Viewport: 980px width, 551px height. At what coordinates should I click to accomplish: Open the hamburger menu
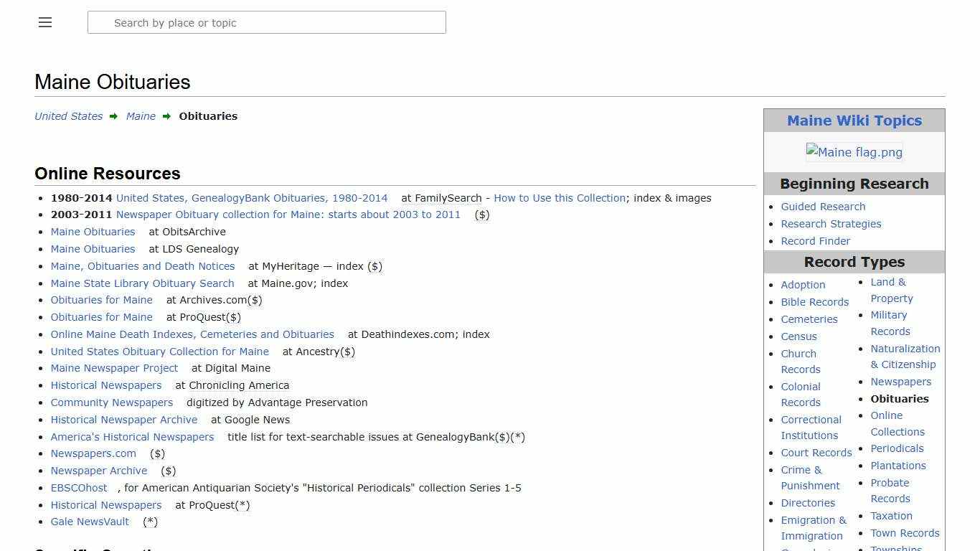pyautogui.click(x=45, y=22)
